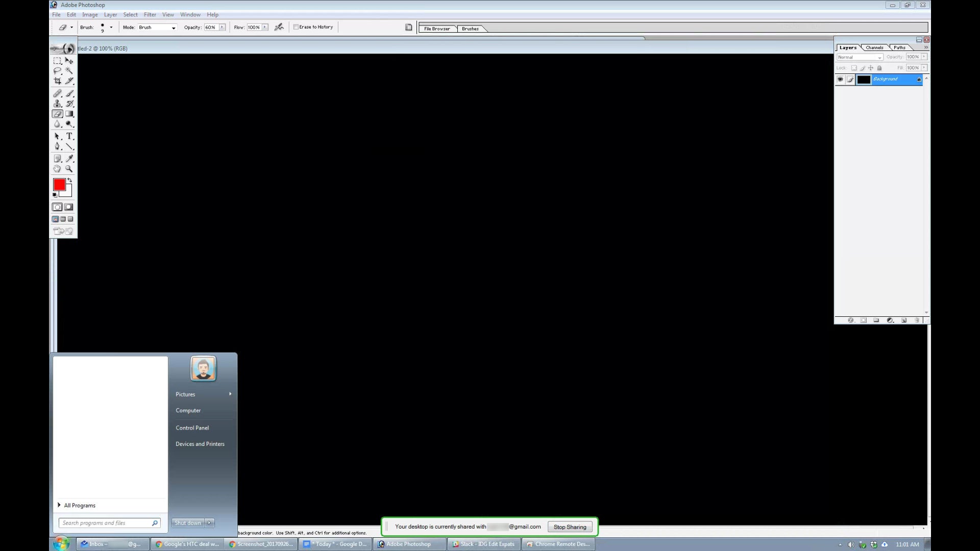Select the foreground red color swatch

(x=60, y=184)
